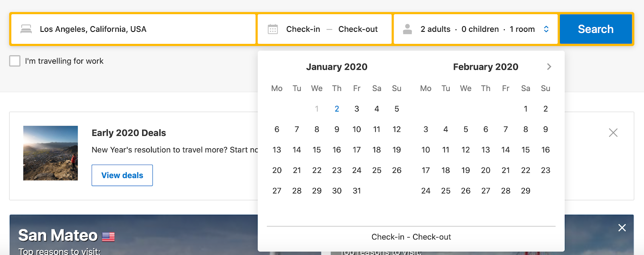Click the calendar icon beside Check-in
Viewport: 644px width, 255px height.
(x=273, y=29)
